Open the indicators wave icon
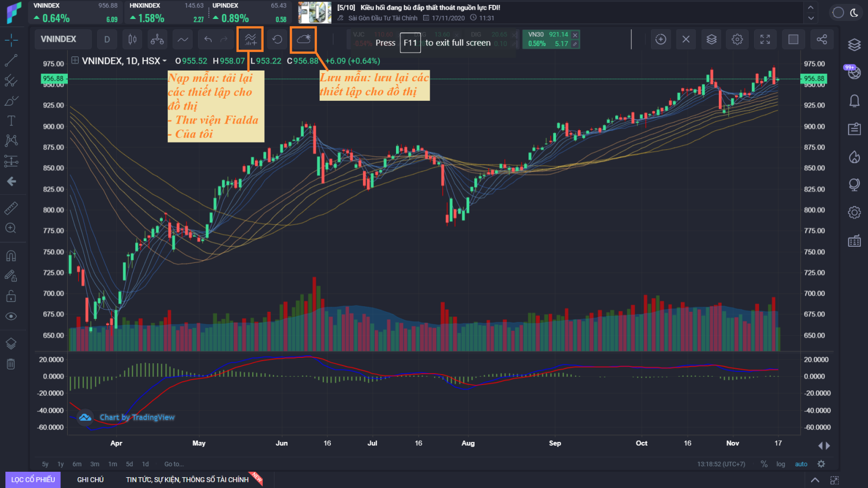This screenshot has width=868, height=488. [x=183, y=39]
